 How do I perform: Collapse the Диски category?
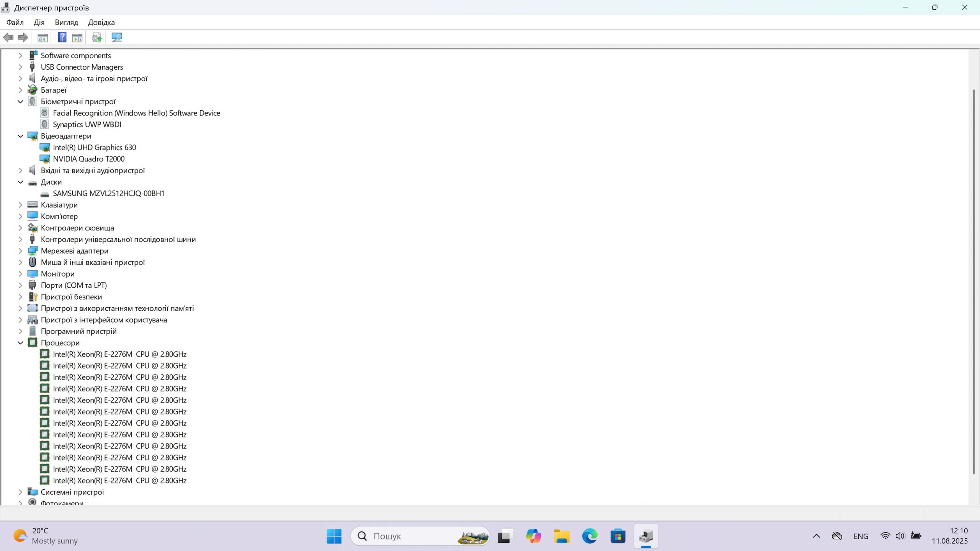pyautogui.click(x=20, y=182)
